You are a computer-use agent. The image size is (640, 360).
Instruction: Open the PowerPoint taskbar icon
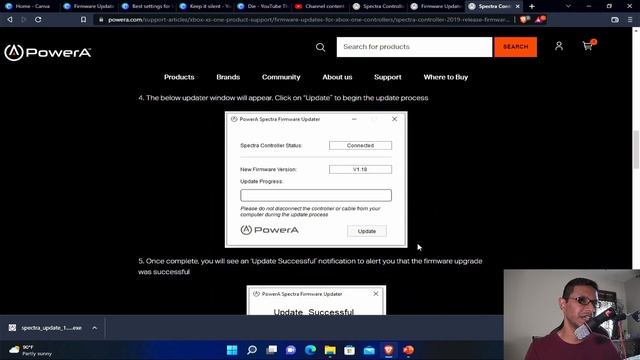[408, 350]
